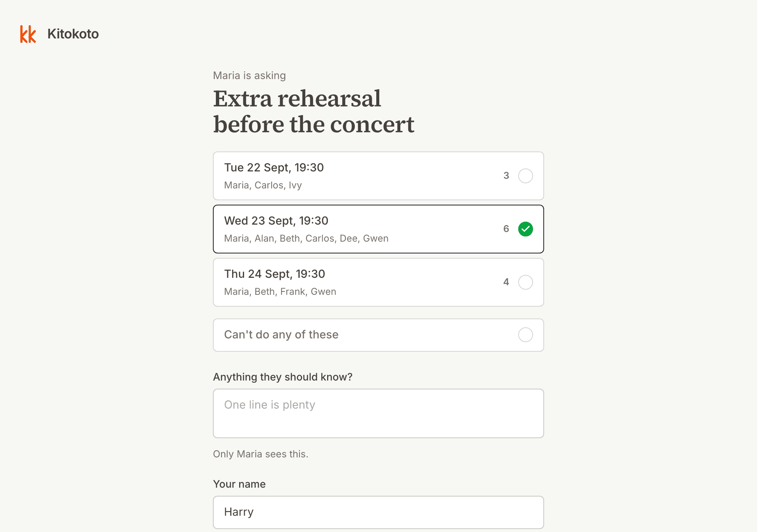Open the Kitokoto brand name link
Screen dimensions: 757x532
73,34
